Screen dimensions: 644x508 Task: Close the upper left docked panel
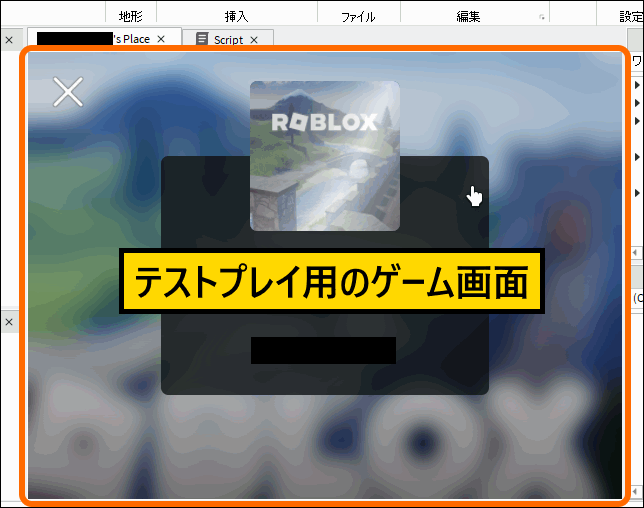9,40
